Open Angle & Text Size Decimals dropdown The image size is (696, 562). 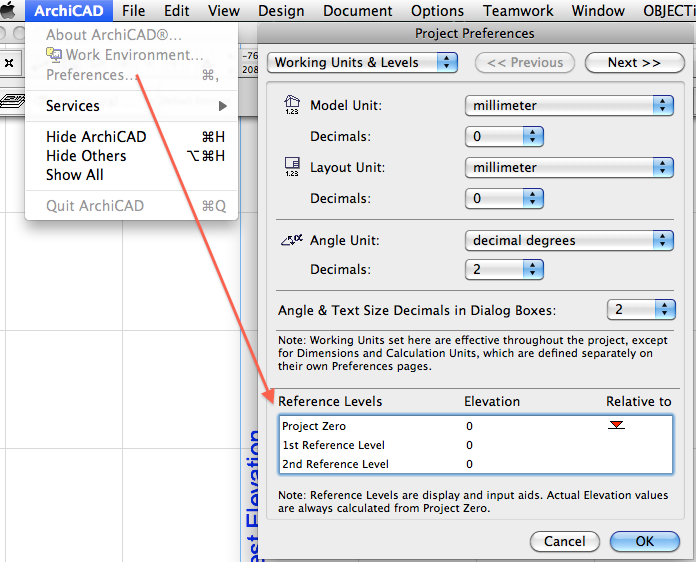click(641, 309)
